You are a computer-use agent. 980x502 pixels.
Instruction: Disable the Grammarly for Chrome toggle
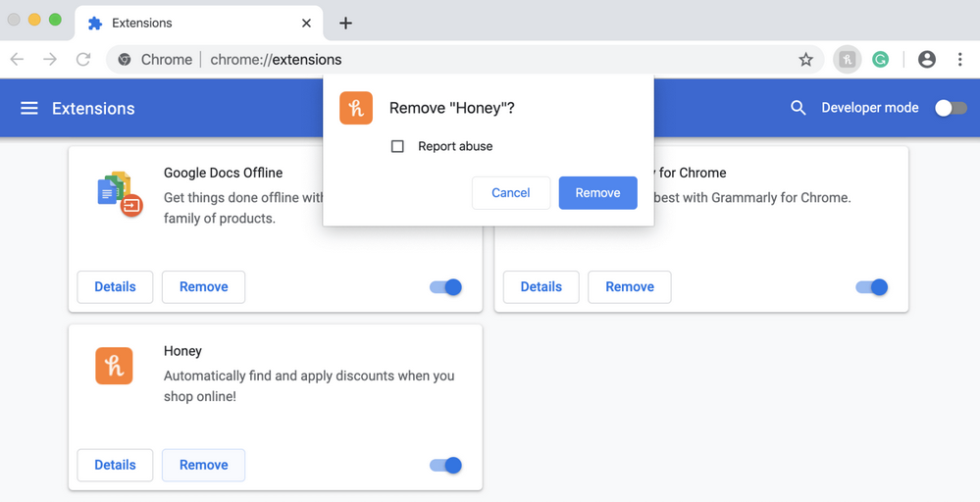(x=872, y=287)
